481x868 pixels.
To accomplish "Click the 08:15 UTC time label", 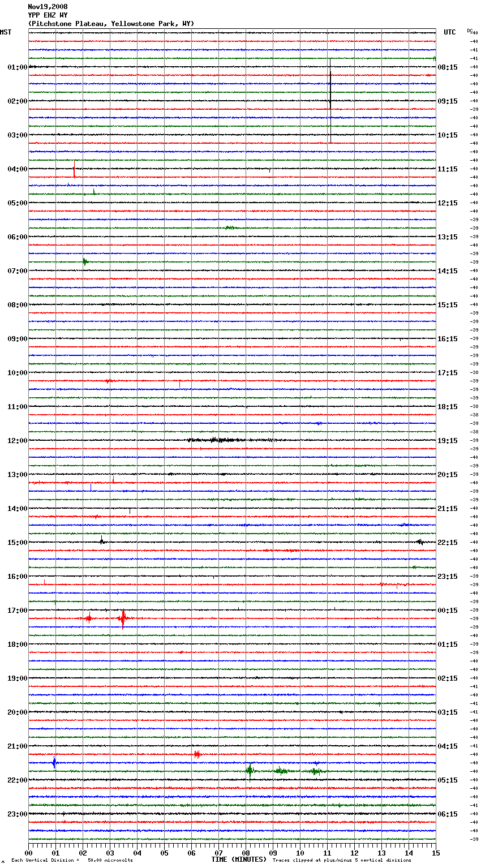I will click(448, 67).
